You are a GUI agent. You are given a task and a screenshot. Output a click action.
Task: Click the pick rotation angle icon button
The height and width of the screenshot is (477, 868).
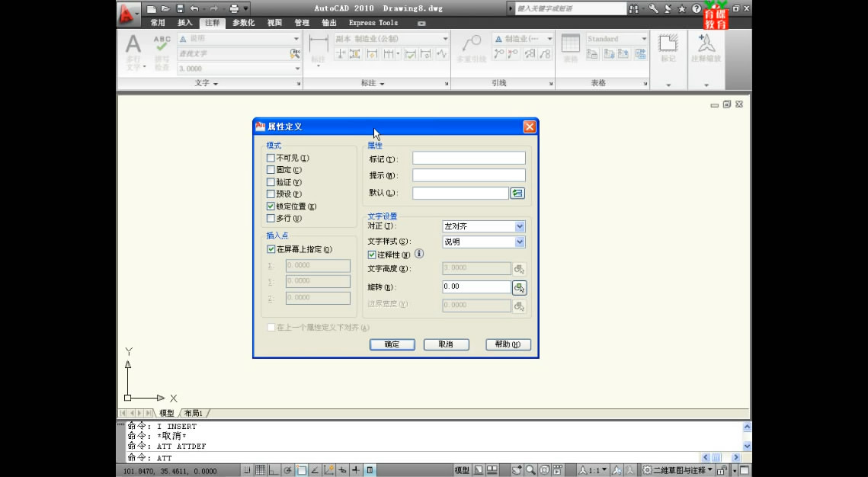click(x=519, y=287)
